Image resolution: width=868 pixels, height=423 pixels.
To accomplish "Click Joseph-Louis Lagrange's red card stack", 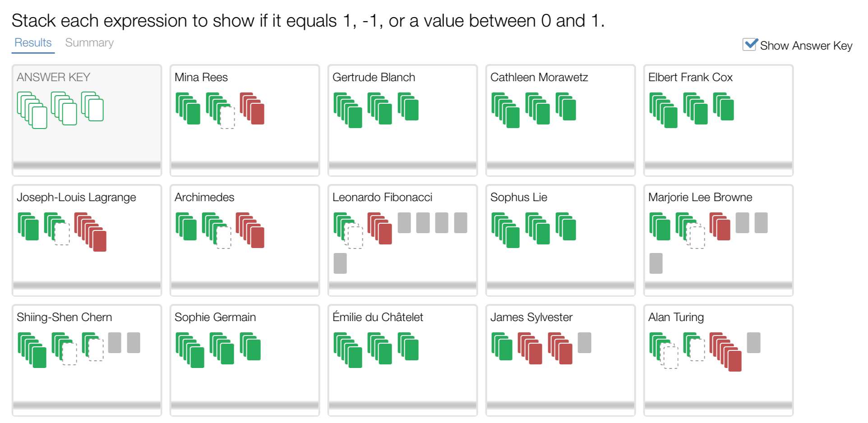I will (91, 232).
